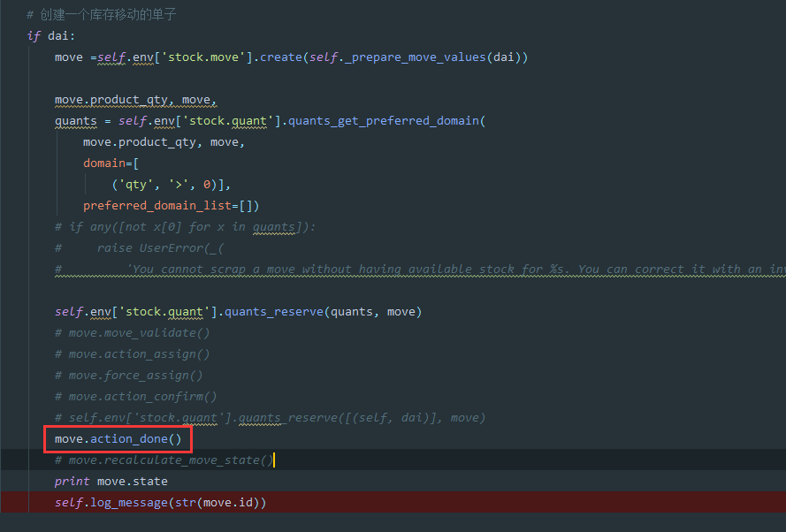
Task: Click the commented move.action_confirm() line
Action: (x=136, y=397)
